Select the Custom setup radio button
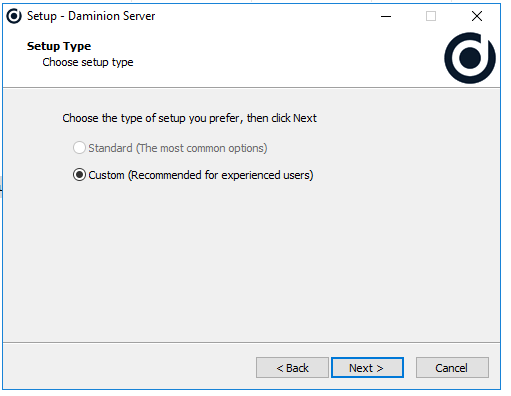 pos(79,175)
